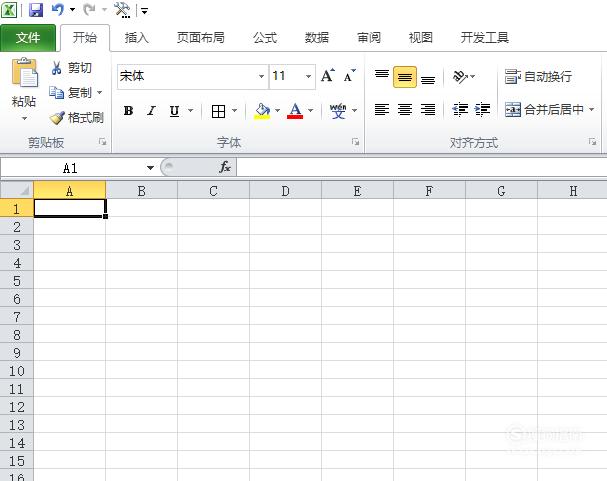Viewport: 607px width, 481px height.
Task: Open the 文件 File tab
Action: click(28, 38)
